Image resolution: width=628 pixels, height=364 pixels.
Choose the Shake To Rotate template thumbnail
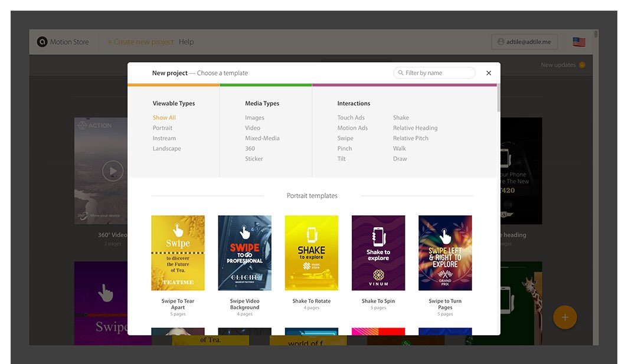tap(312, 252)
